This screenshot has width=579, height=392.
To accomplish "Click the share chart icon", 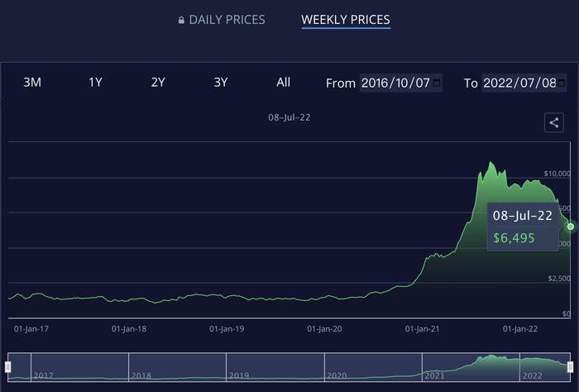I will coord(554,122).
